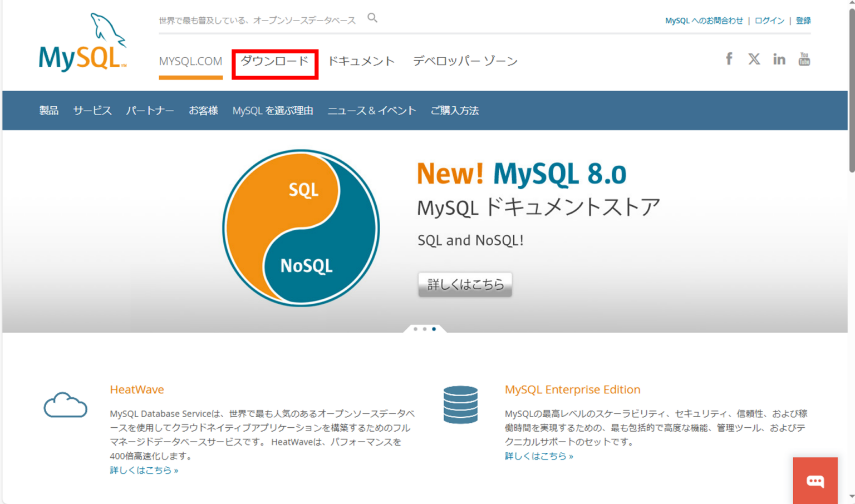Viewport: 855px width, 504px height.
Task: Switch to the ダウンロード tab
Action: 275,61
